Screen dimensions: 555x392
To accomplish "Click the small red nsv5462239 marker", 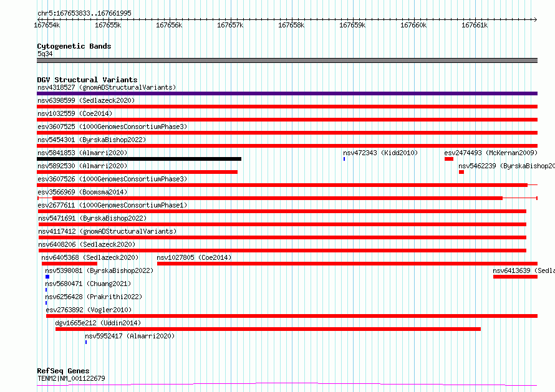I will 461,172.
